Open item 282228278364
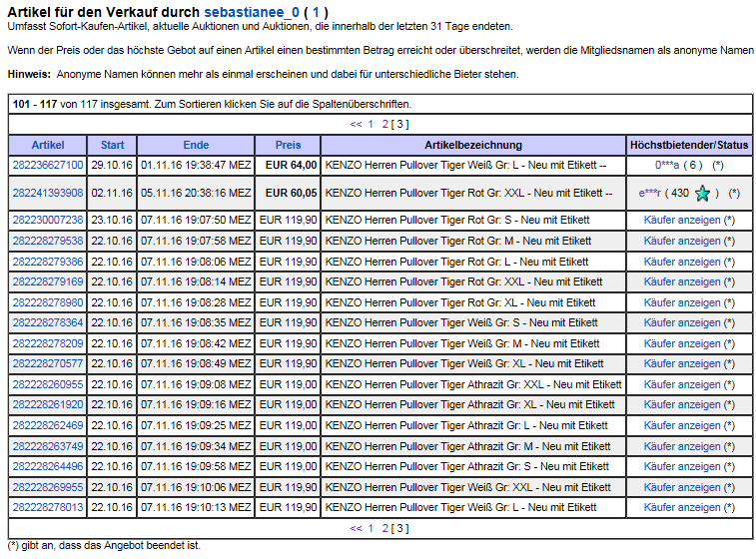756x559 pixels. (x=48, y=322)
